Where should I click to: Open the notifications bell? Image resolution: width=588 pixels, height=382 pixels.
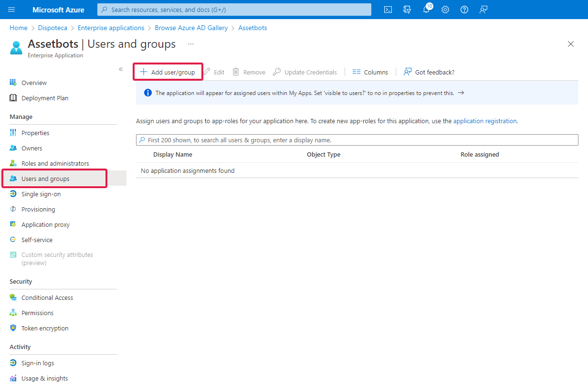(x=426, y=10)
